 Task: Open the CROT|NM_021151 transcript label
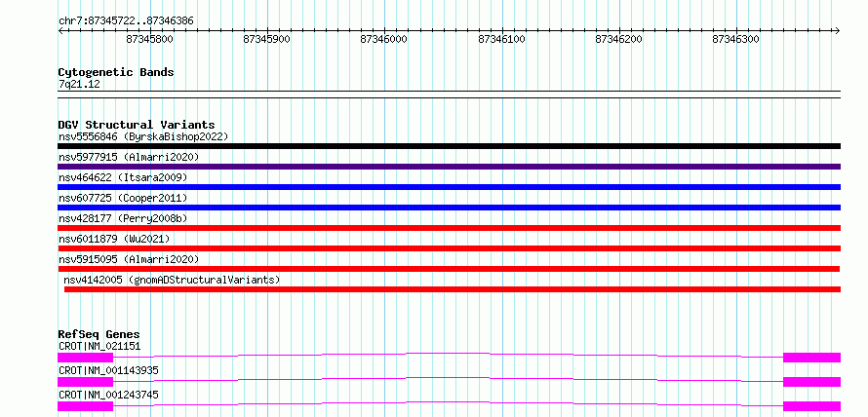click(99, 347)
